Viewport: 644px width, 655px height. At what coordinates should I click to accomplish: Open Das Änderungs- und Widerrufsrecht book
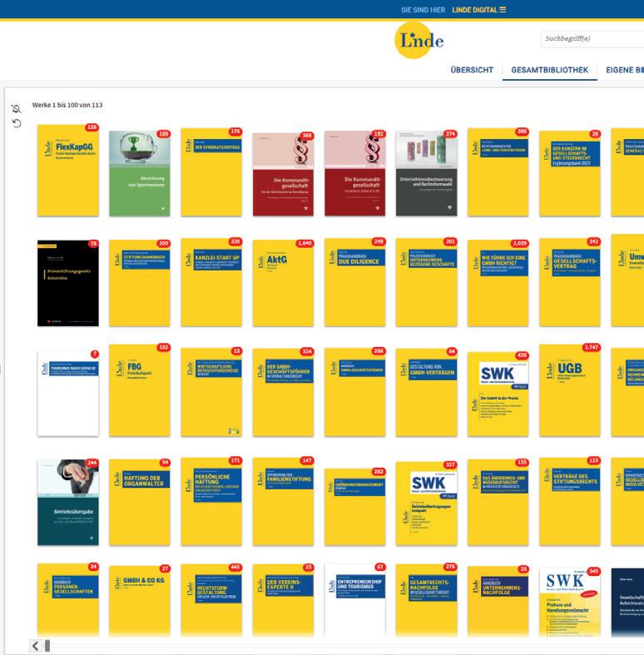click(x=498, y=503)
